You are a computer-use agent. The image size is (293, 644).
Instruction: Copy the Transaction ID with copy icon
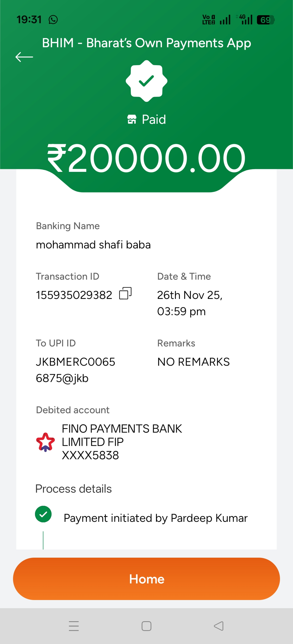tap(125, 293)
